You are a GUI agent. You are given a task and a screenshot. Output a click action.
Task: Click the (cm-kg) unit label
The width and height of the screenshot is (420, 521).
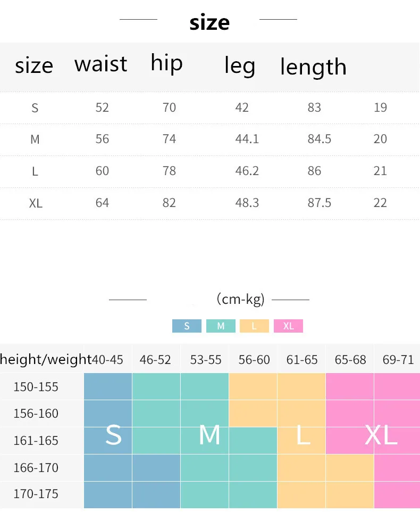point(241,300)
